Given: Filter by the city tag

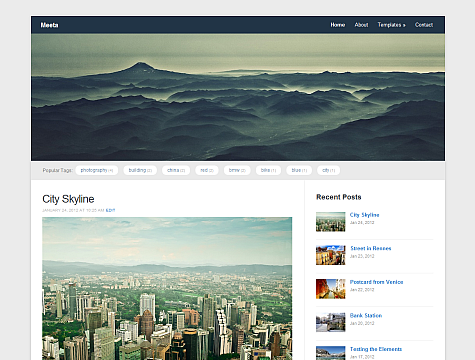Looking at the screenshot, I should pos(328,170).
